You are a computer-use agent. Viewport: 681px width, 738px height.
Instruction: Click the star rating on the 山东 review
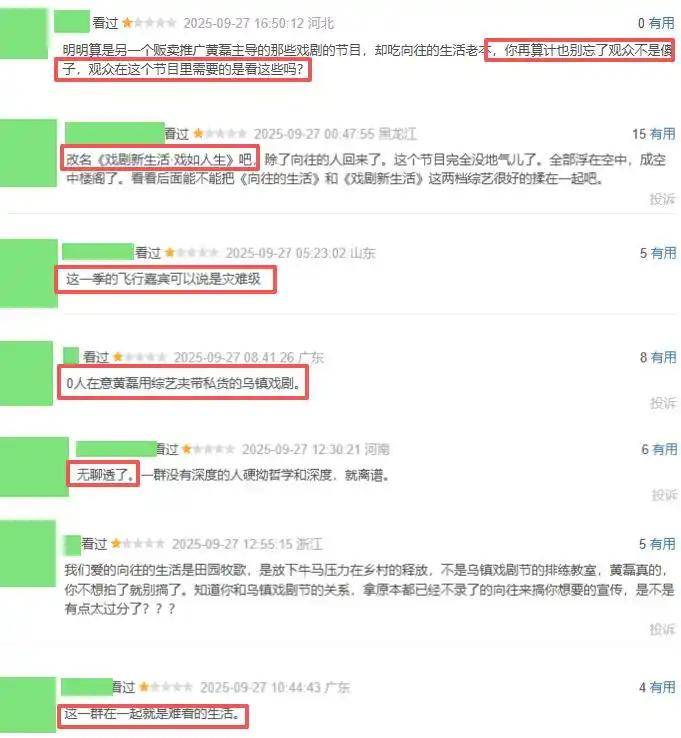(x=192, y=253)
